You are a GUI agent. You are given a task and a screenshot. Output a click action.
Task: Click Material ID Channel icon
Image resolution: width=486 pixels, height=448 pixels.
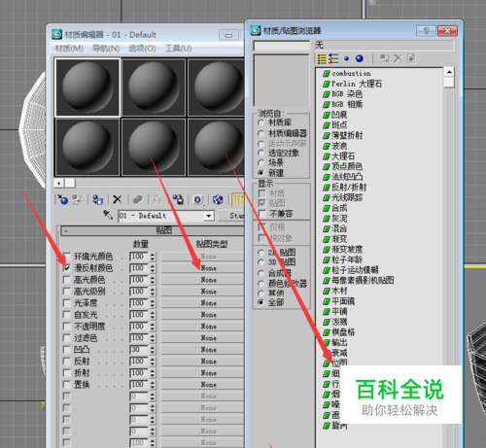point(198,200)
